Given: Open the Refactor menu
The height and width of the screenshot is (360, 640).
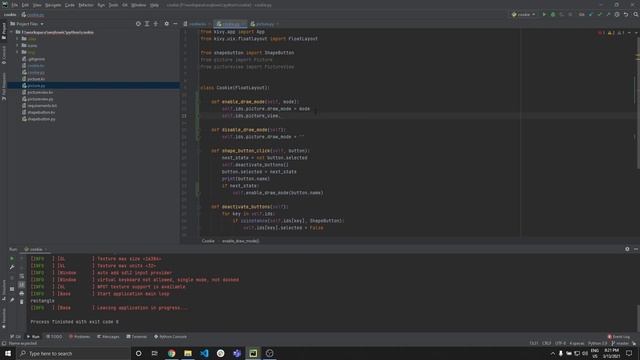Looking at the screenshot, I should click(86, 5).
